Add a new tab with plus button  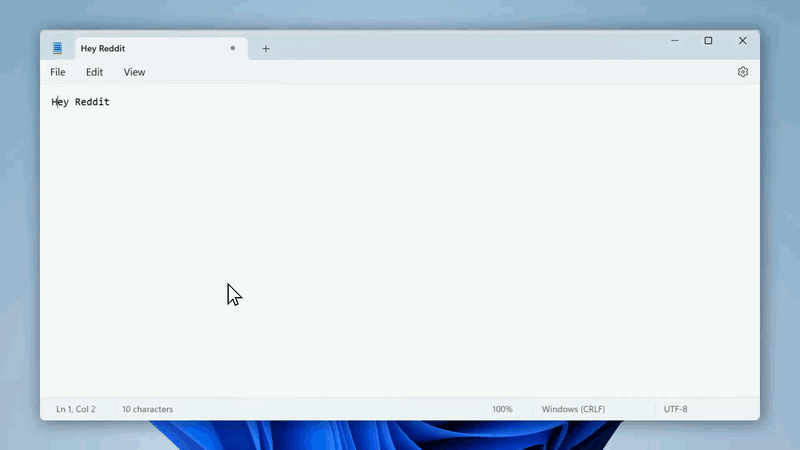point(265,48)
